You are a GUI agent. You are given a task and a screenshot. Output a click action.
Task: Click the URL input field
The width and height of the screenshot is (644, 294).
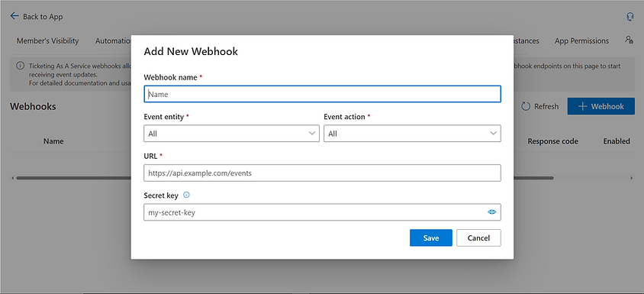322,173
